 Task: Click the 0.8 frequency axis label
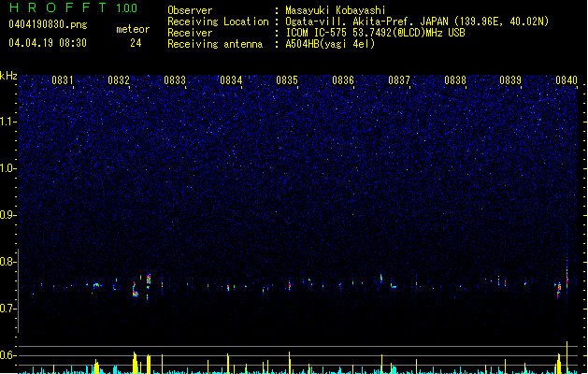[x=7, y=262]
